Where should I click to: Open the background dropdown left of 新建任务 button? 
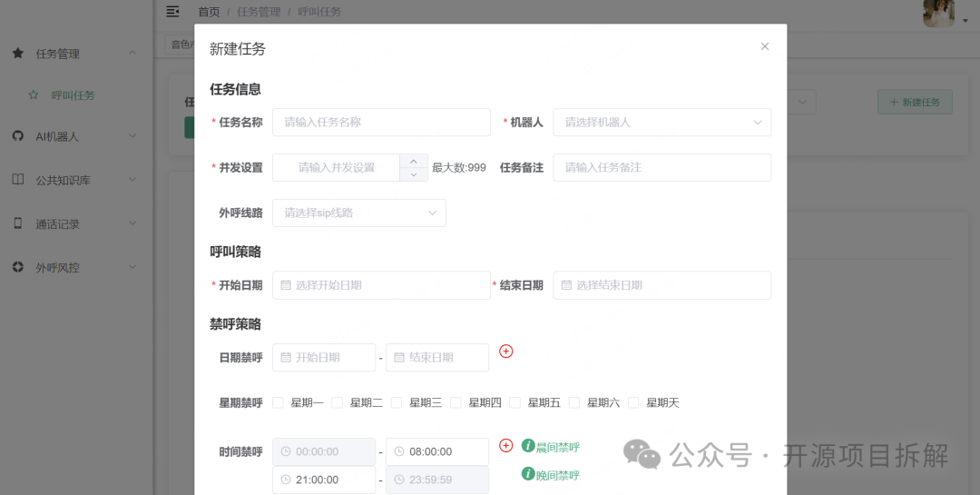pos(802,102)
